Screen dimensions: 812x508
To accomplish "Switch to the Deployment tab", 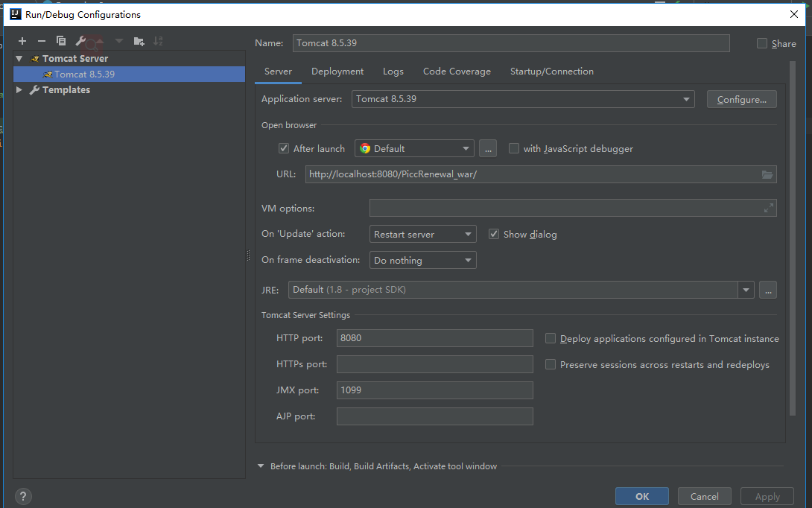I will click(337, 72).
